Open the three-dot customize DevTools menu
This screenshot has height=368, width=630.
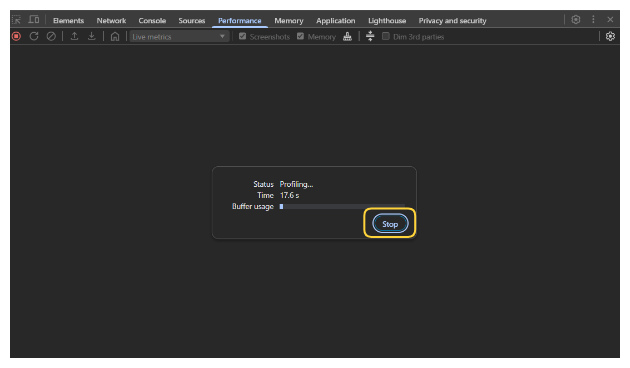pyautogui.click(x=593, y=20)
